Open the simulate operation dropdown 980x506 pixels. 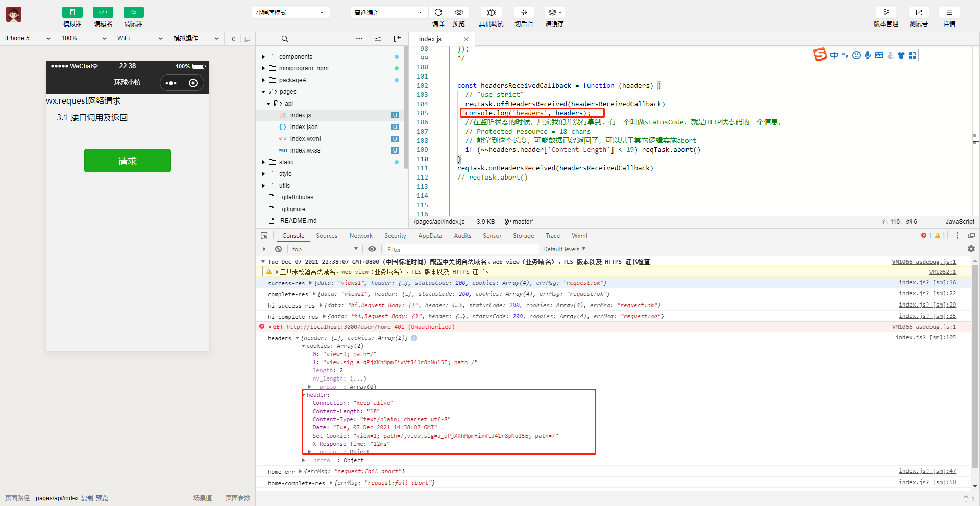click(196, 38)
